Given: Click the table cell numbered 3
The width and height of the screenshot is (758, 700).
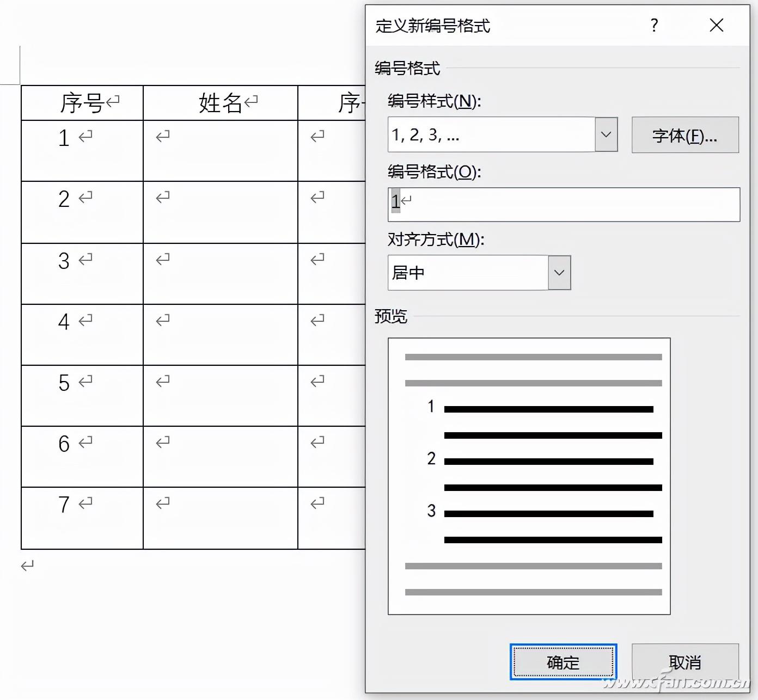Looking at the screenshot, I should pyautogui.click(x=82, y=274).
